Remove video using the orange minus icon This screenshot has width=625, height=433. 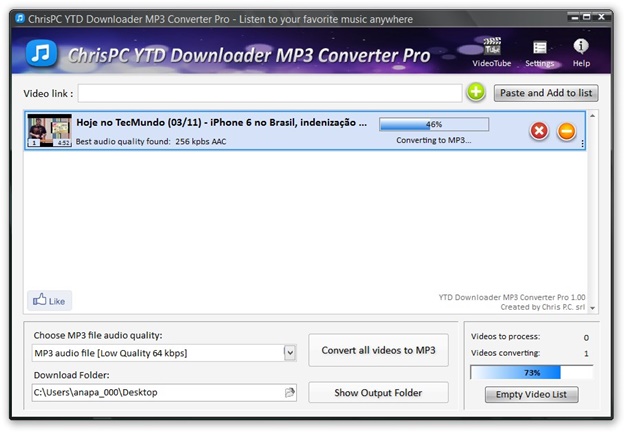567,131
